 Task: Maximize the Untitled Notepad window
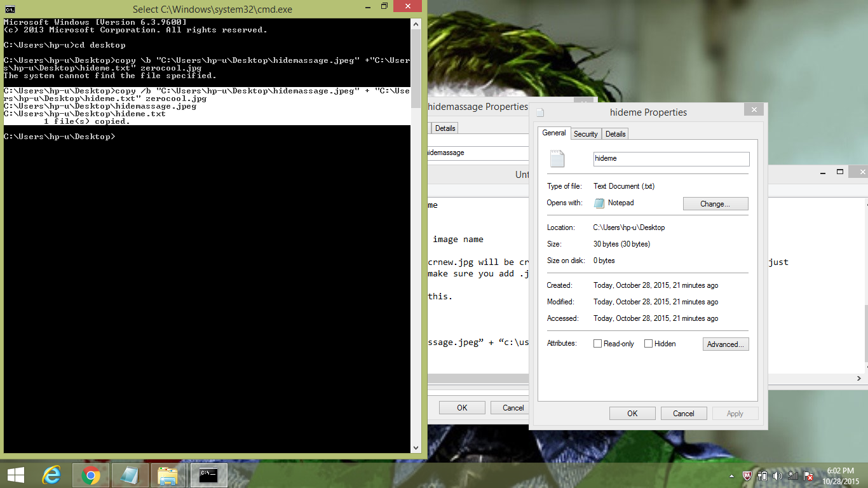(840, 172)
